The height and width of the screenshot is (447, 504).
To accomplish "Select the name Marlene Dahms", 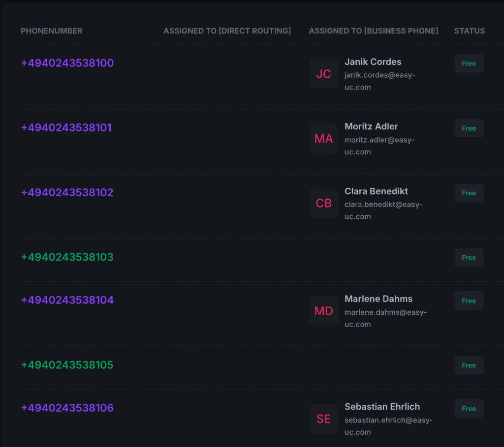I will [378, 299].
